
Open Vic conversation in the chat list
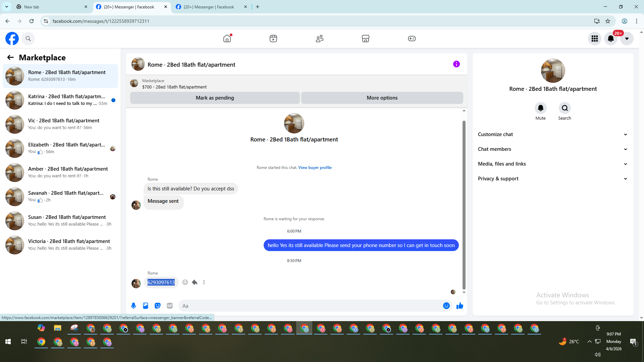pyautogui.click(x=60, y=124)
